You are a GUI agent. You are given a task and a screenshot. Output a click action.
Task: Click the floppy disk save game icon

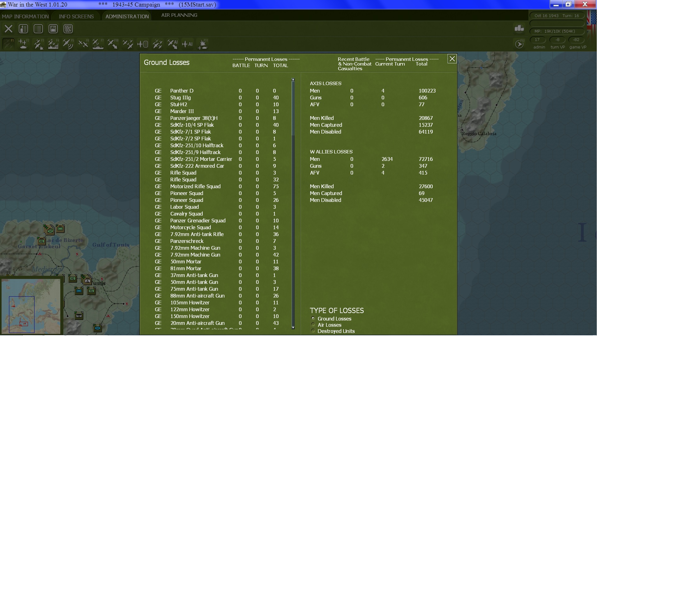point(53,29)
